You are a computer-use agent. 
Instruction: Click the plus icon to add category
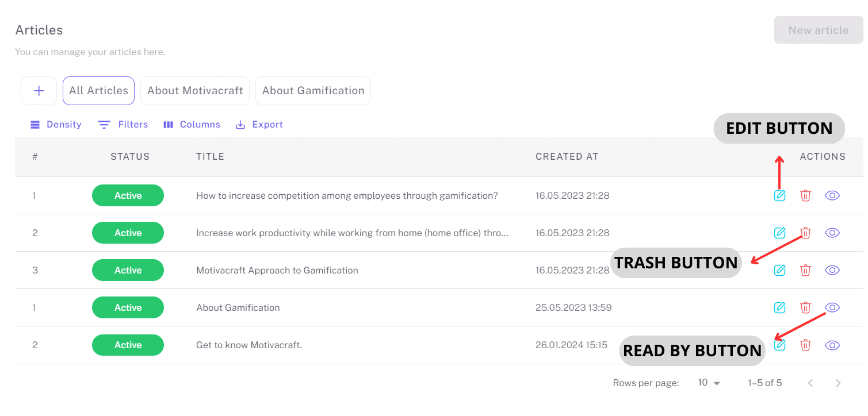coord(39,91)
